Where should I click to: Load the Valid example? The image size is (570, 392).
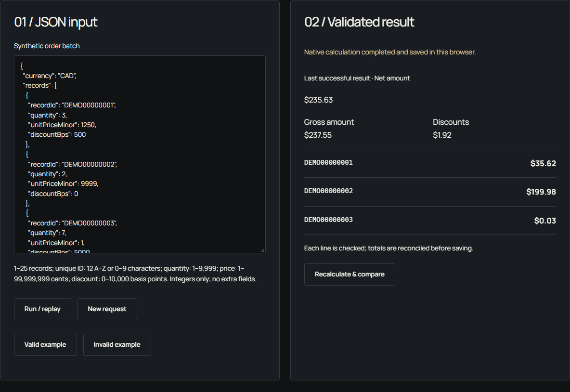(x=45, y=345)
